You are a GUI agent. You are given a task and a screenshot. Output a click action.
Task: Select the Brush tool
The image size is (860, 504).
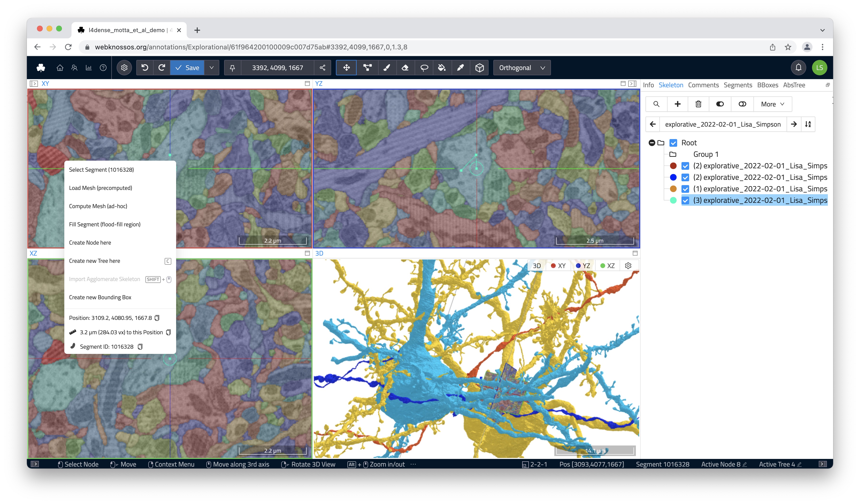click(x=387, y=68)
